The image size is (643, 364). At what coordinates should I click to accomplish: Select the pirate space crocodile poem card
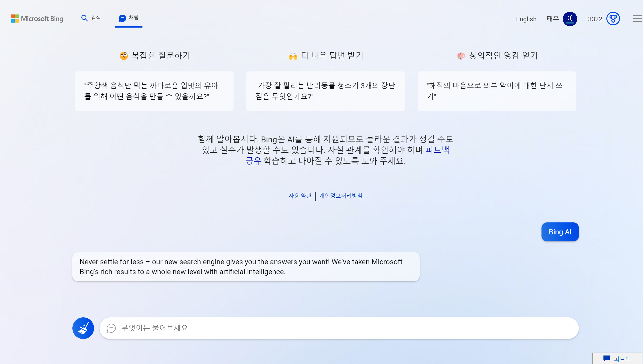(x=496, y=91)
